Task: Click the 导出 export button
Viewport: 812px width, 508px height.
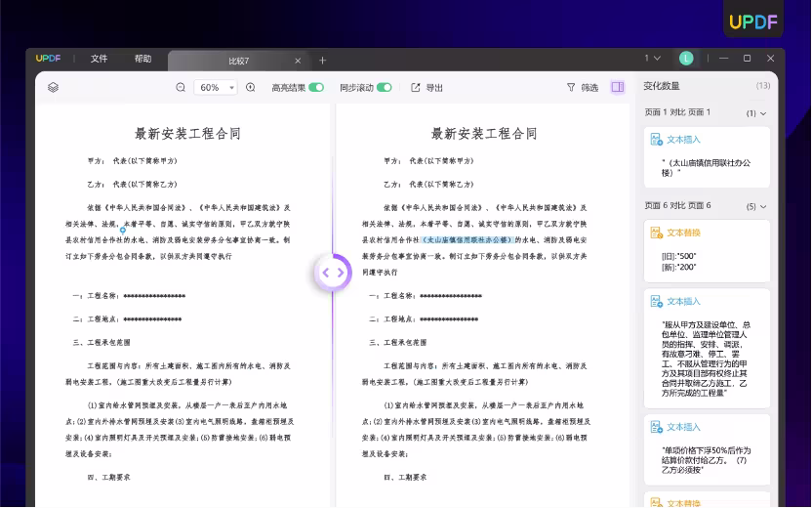Action: coord(426,88)
